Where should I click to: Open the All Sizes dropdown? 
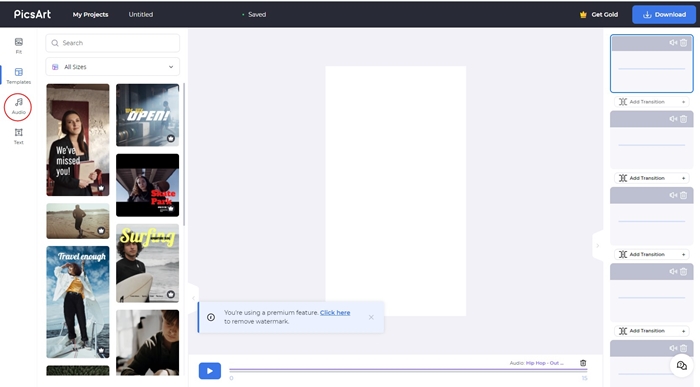[112, 67]
